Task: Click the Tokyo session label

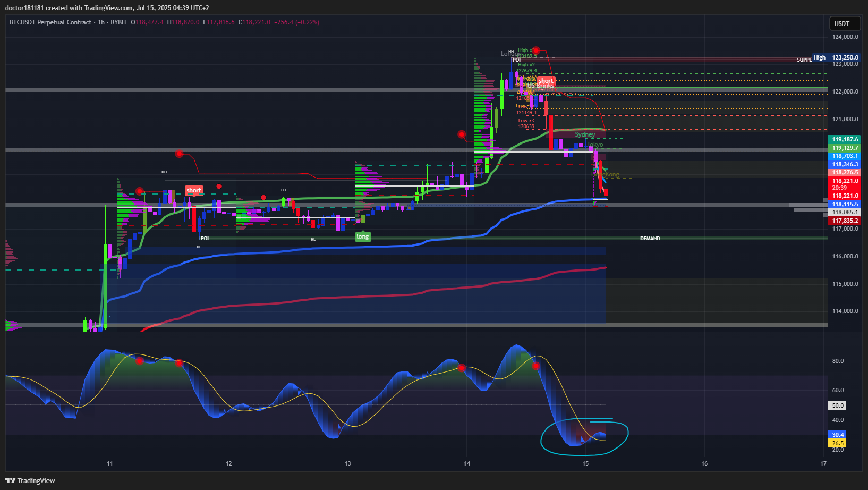Action: coord(595,145)
